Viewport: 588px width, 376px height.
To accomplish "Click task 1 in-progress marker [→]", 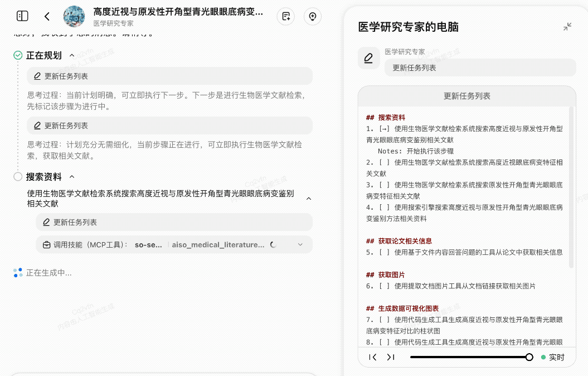I will click(x=384, y=129).
